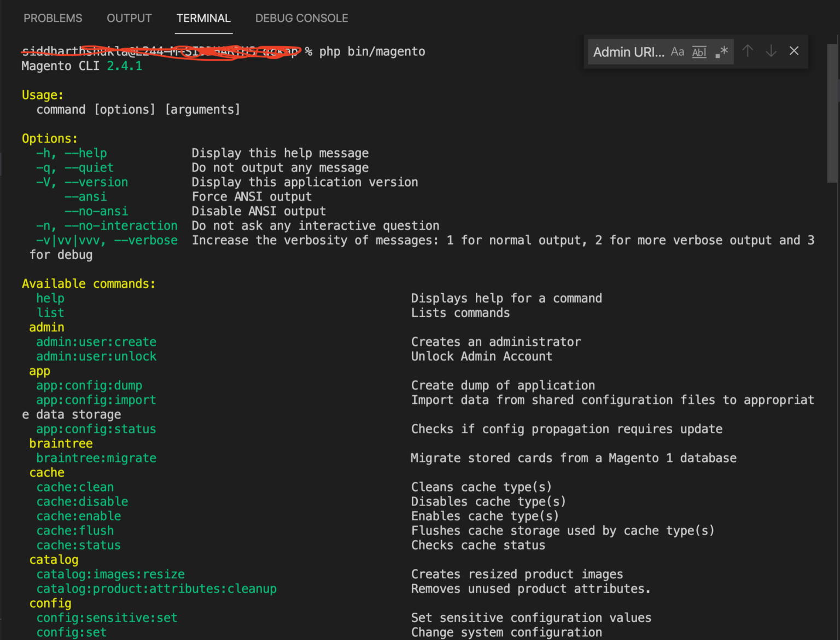Click the 'list' command

(x=50, y=313)
